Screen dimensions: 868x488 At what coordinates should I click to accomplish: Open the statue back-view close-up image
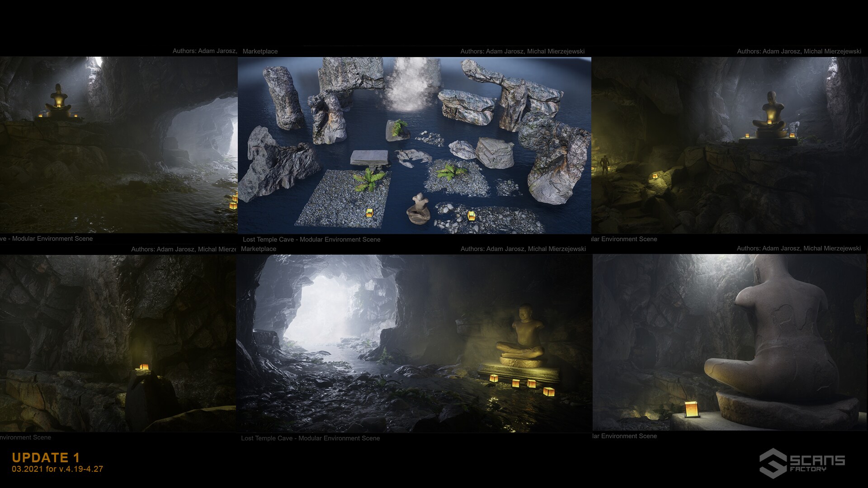click(x=730, y=342)
